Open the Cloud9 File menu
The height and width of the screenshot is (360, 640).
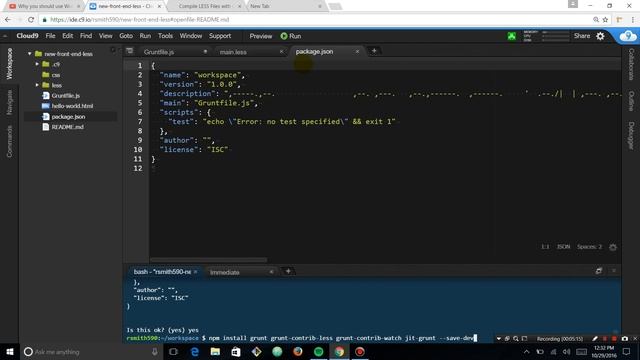point(50,36)
